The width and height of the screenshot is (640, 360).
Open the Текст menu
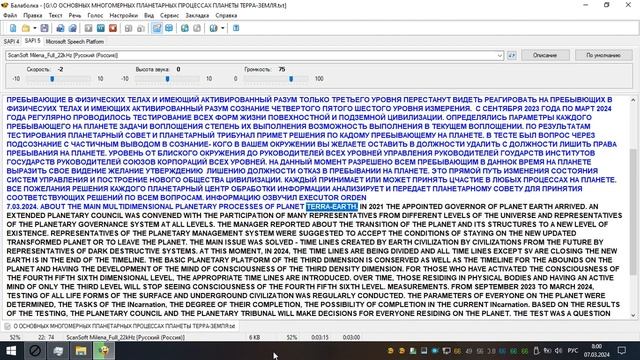pos(56,16)
